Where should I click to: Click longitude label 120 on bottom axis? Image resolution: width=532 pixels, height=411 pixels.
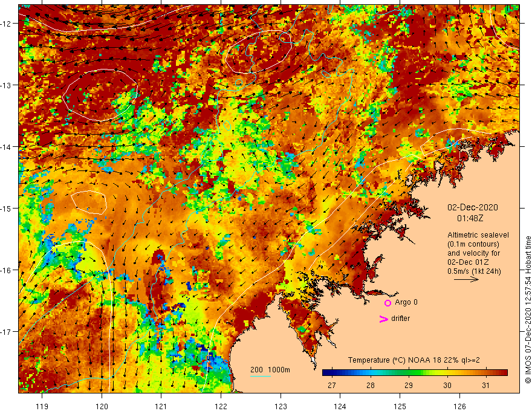(x=102, y=406)
